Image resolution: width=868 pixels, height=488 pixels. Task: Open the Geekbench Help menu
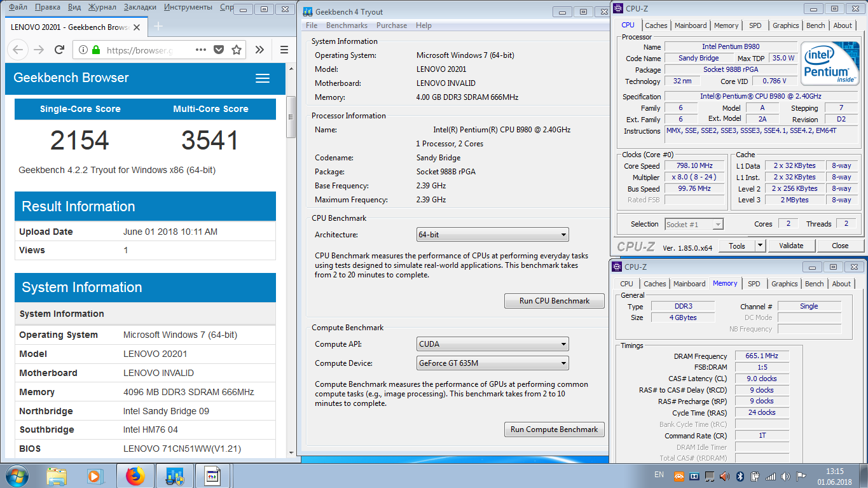pos(424,25)
